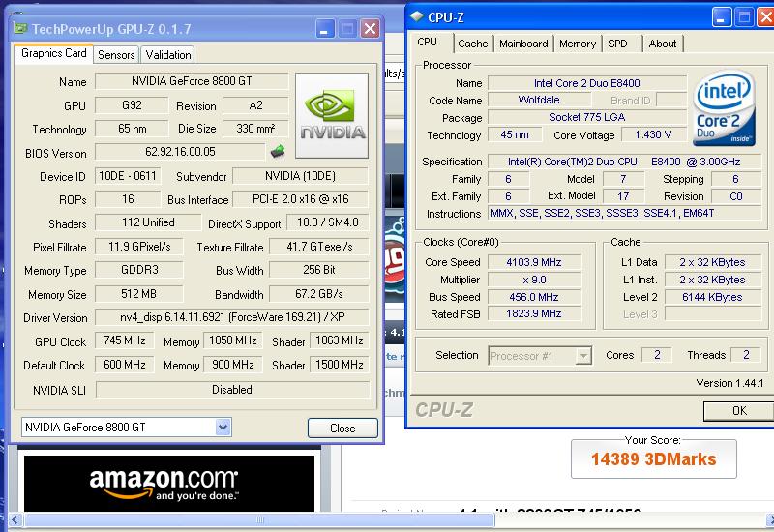Click the CPU Technology value 45 nm
The height and width of the screenshot is (532, 774).
click(x=515, y=134)
